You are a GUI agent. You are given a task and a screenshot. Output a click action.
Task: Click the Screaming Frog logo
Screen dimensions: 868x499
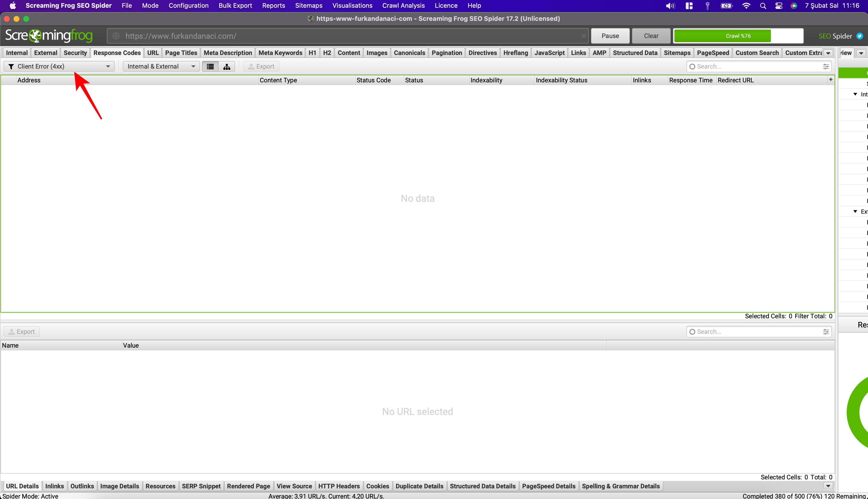(49, 36)
